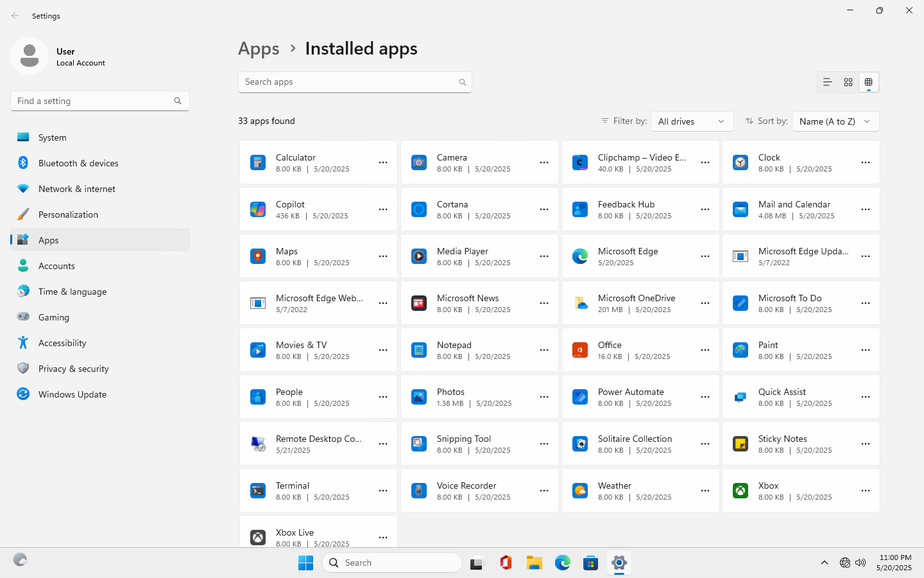Screen dimensions: 924x578
Task: Go to Apps breadcrumb link
Action: 259,49
